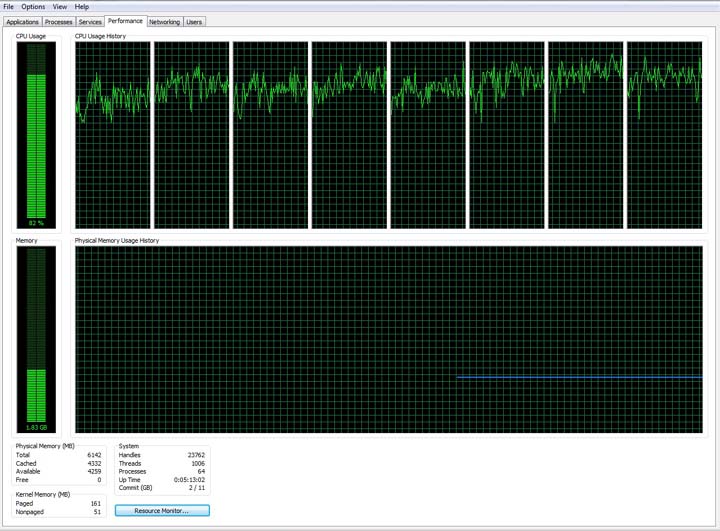
Task: Open the Options menu
Action: point(33,7)
